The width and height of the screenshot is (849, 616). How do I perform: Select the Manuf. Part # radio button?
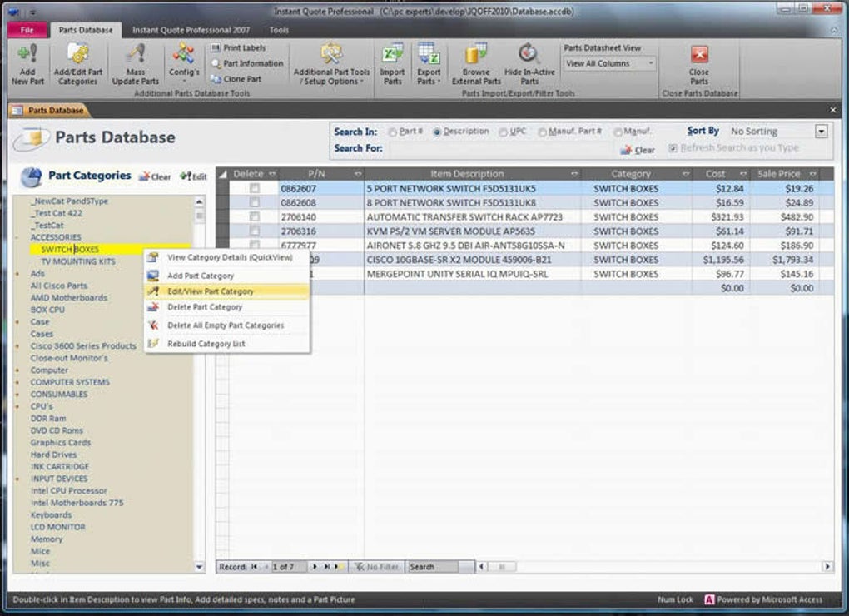[x=542, y=132]
